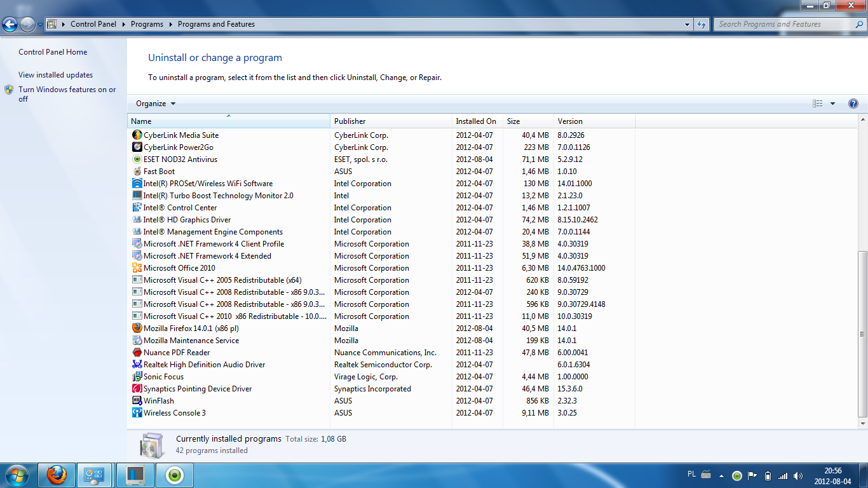The image size is (868, 488).
Task: Click the Action Center flag tray icon
Action: point(752,475)
